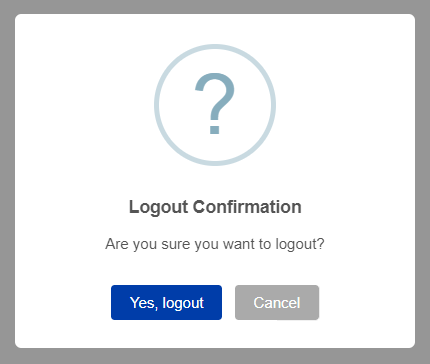Click the gray overlay below the dialog
Viewport: 430px width, 364px height.
coord(215,356)
